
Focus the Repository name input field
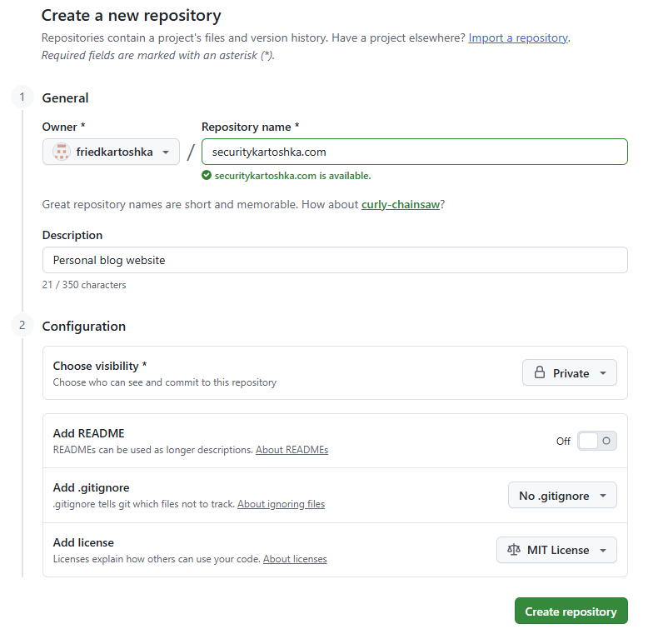[415, 152]
